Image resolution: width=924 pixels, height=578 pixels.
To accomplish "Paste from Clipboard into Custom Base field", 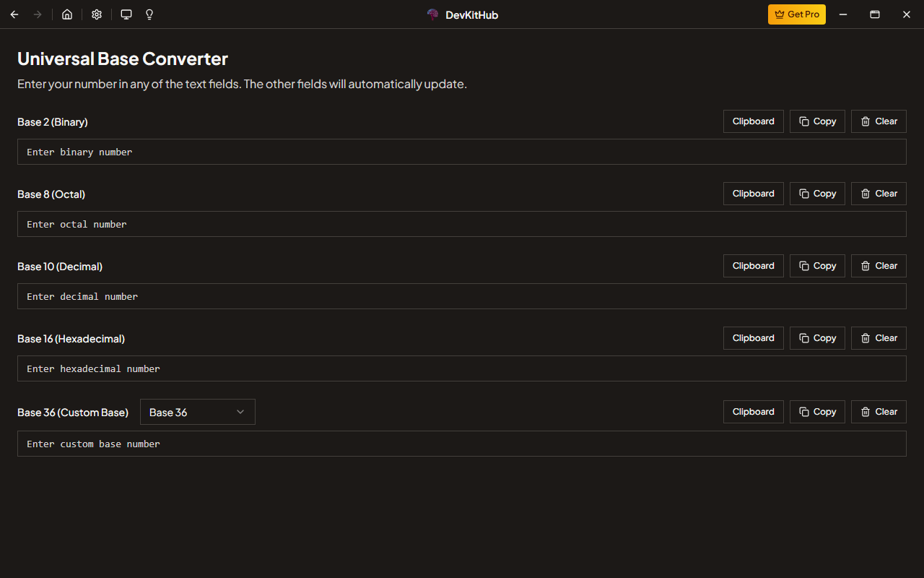I will tap(754, 412).
